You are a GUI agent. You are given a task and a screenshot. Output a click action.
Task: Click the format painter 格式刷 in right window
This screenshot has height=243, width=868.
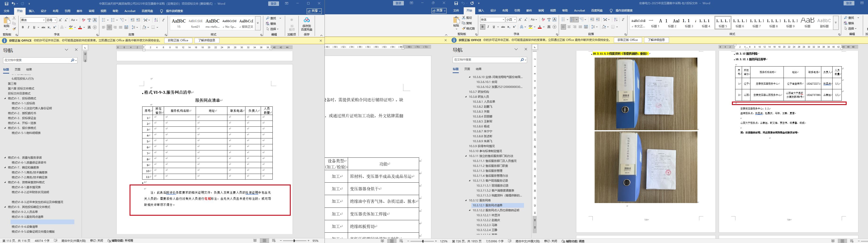(469, 29)
